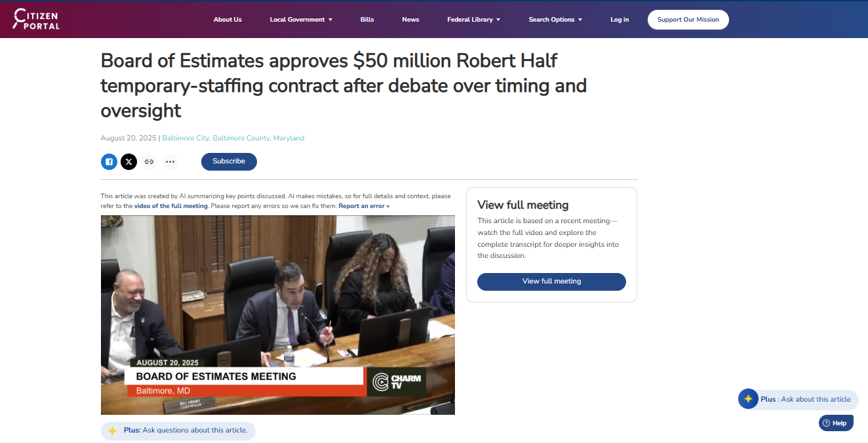This screenshot has width=868, height=443.
Task: Click sparkle icon beside Ask questions
Action: tap(113, 431)
